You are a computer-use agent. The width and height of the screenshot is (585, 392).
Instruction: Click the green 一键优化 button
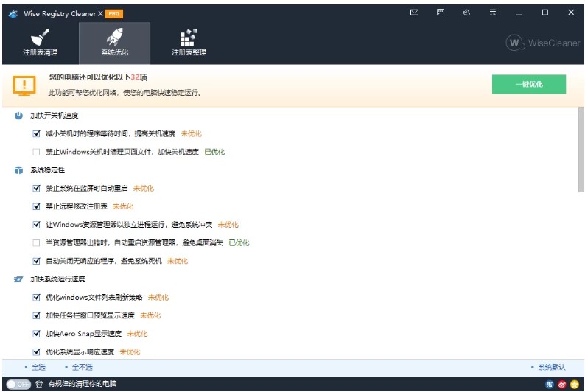pyautogui.click(x=528, y=84)
